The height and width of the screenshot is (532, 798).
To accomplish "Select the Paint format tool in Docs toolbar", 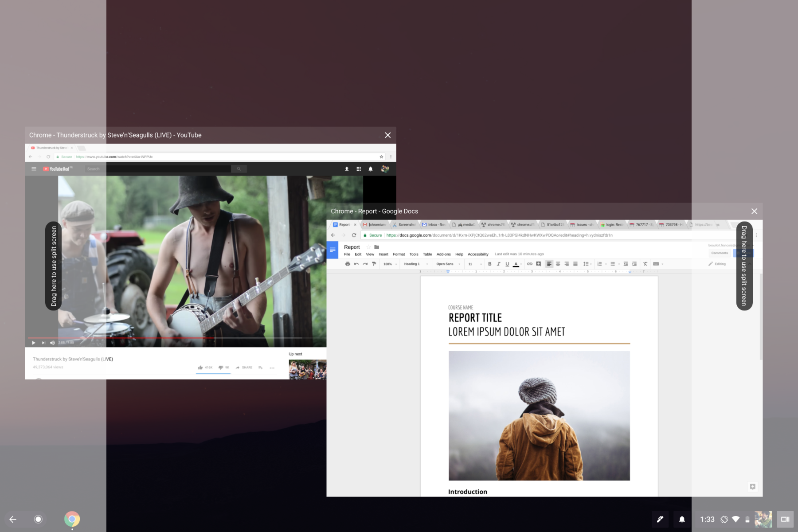I will [x=374, y=264].
